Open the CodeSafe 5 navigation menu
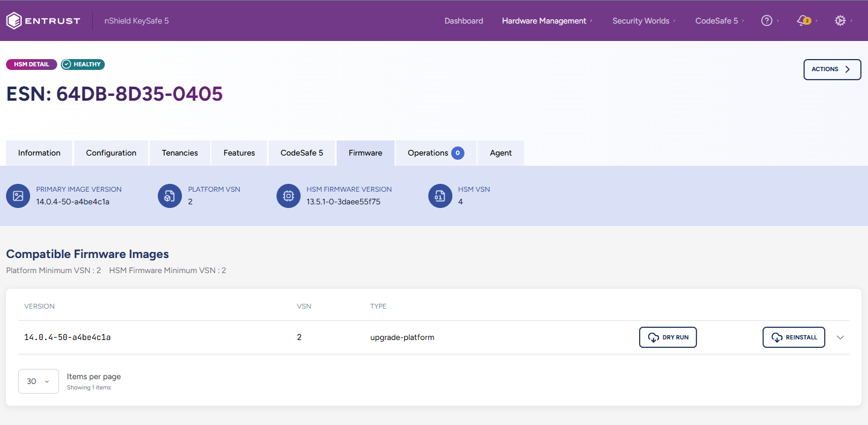This screenshot has height=425, width=868. [x=717, y=20]
